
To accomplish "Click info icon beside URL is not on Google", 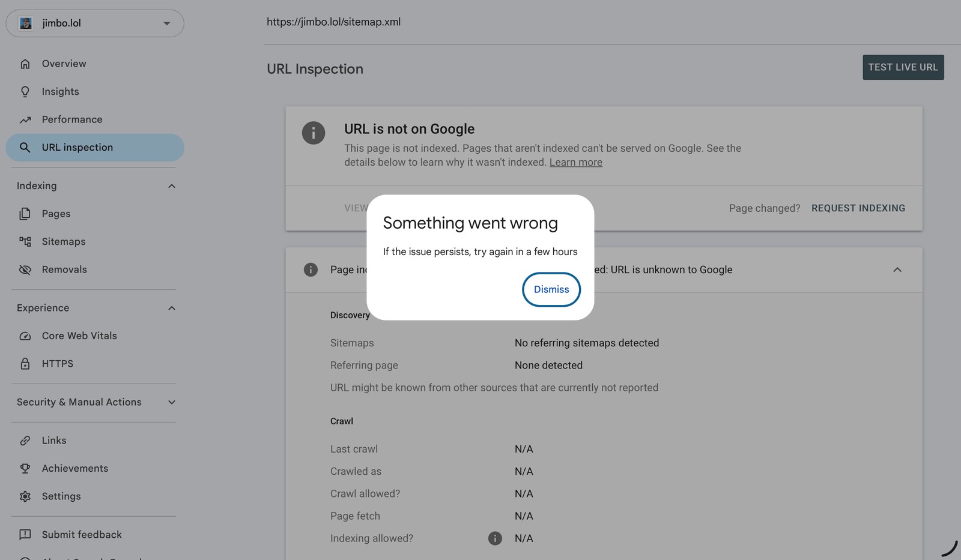I will point(314,133).
